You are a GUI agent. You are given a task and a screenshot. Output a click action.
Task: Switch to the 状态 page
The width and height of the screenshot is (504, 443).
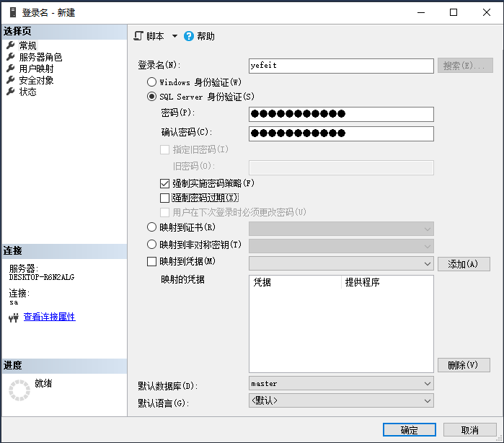pos(27,92)
